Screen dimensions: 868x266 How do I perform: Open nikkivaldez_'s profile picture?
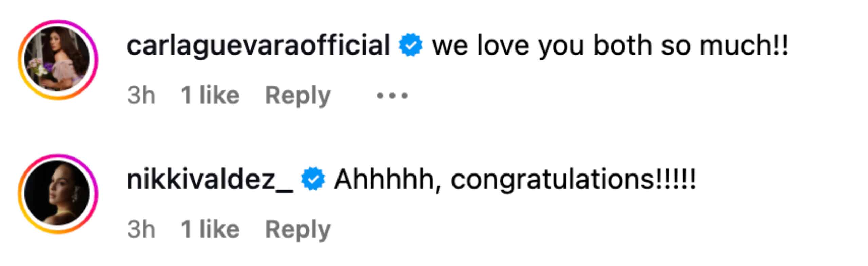click(58, 193)
